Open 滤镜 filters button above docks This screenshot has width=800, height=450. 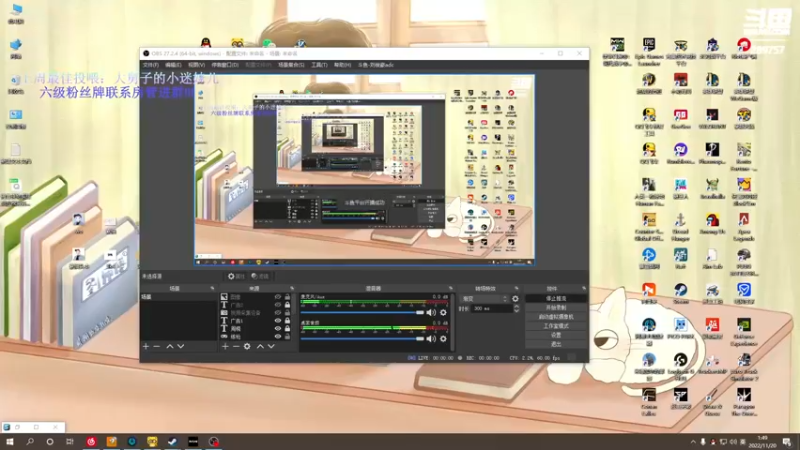(x=260, y=276)
